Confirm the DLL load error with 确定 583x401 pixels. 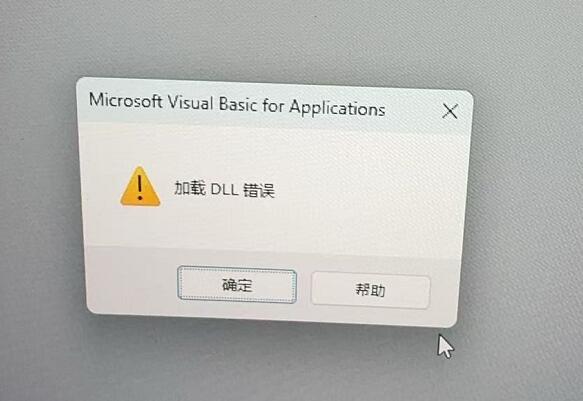(237, 285)
